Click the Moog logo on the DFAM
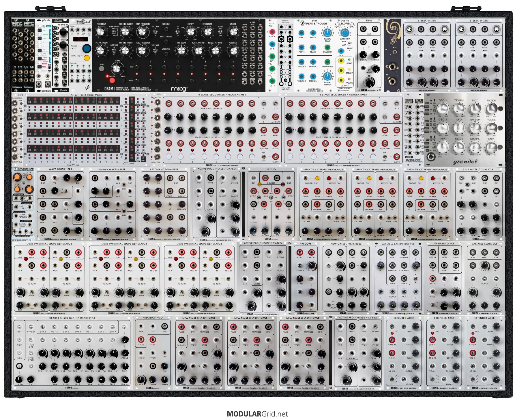This screenshot has width=515, height=420. (x=179, y=88)
